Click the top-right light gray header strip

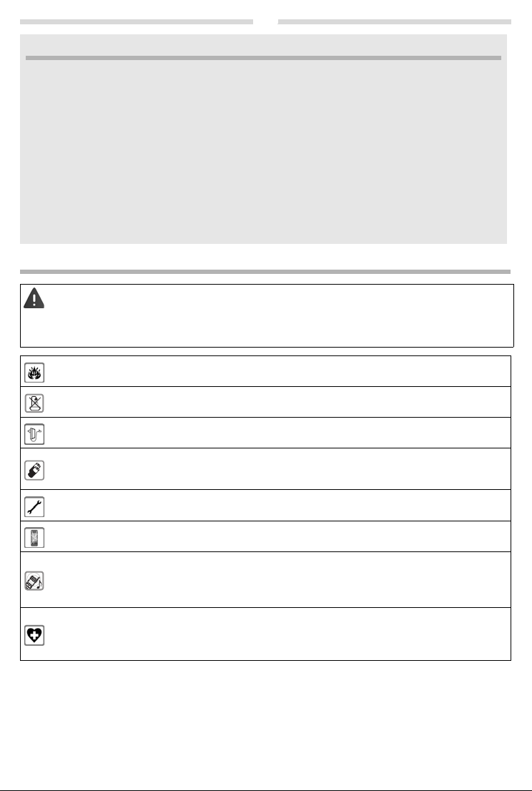pos(394,21)
